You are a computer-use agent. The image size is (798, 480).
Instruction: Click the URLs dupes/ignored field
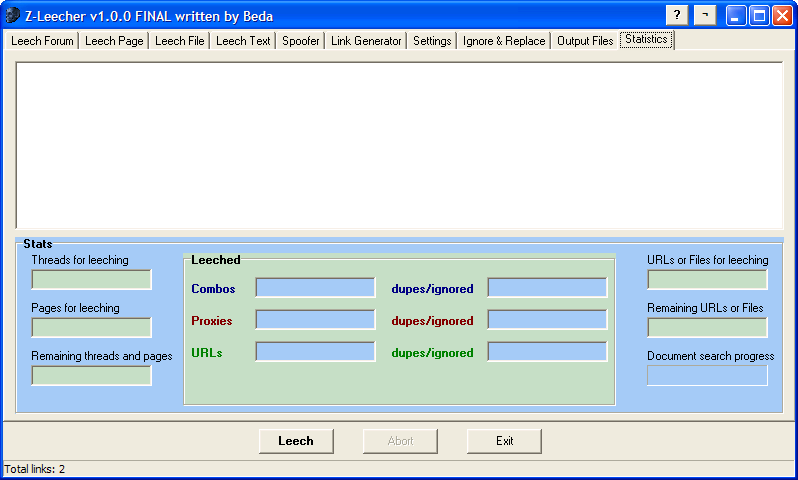click(x=547, y=352)
